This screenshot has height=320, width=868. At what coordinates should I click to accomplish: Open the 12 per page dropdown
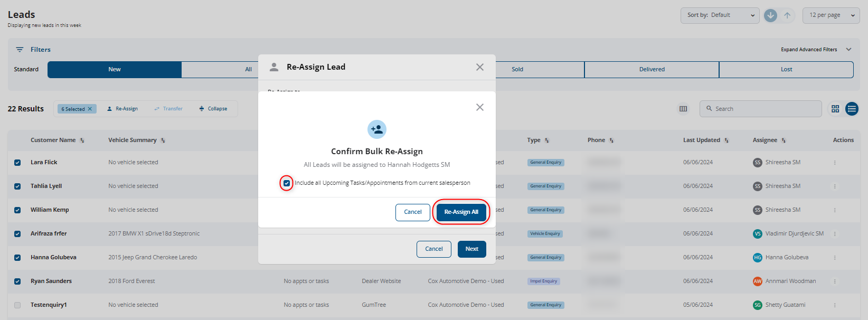831,15
